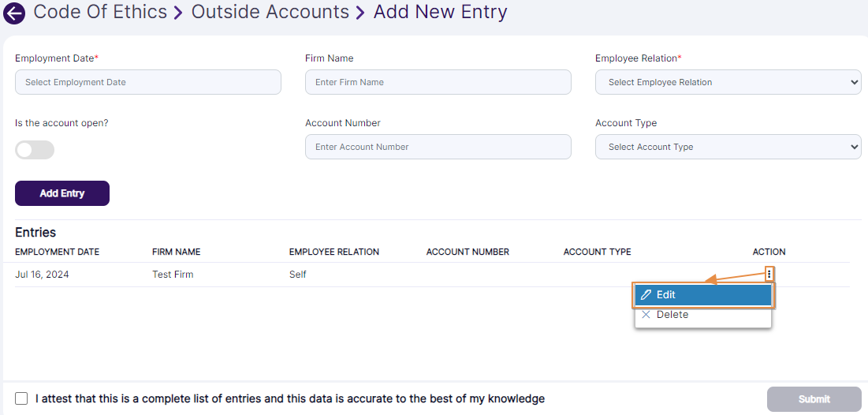Viewport: 868px width, 415px height.
Task: Expand the Select Account Type dropdown
Action: pyautogui.click(x=728, y=147)
